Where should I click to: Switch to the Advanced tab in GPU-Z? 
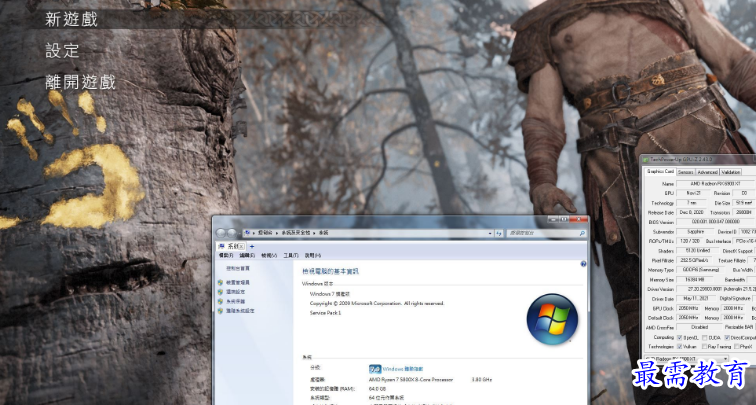point(707,172)
